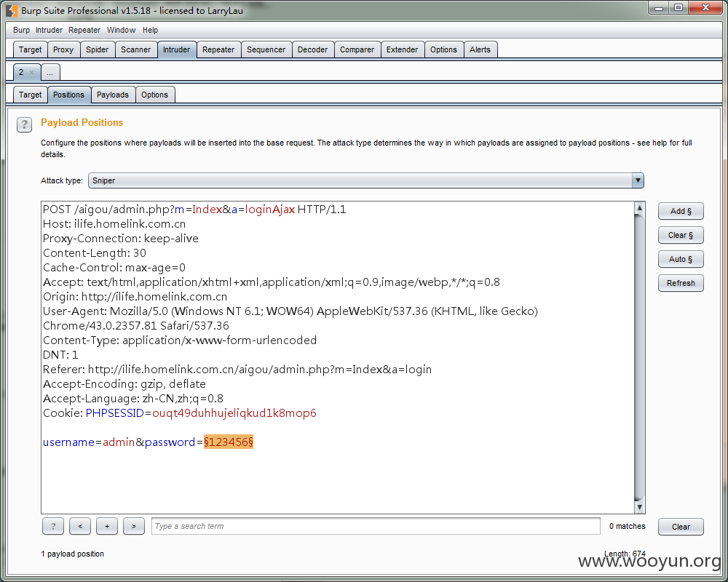Click the highlighted §123456§ payload marker
728x582 pixels.
click(229, 442)
